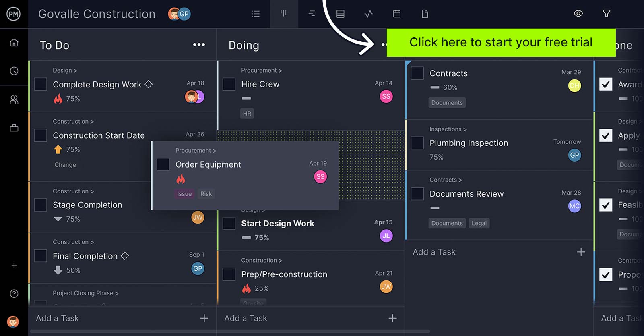This screenshot has width=644, height=336.
Task: Open the Team members sidebar icon
Action: pos(14,100)
